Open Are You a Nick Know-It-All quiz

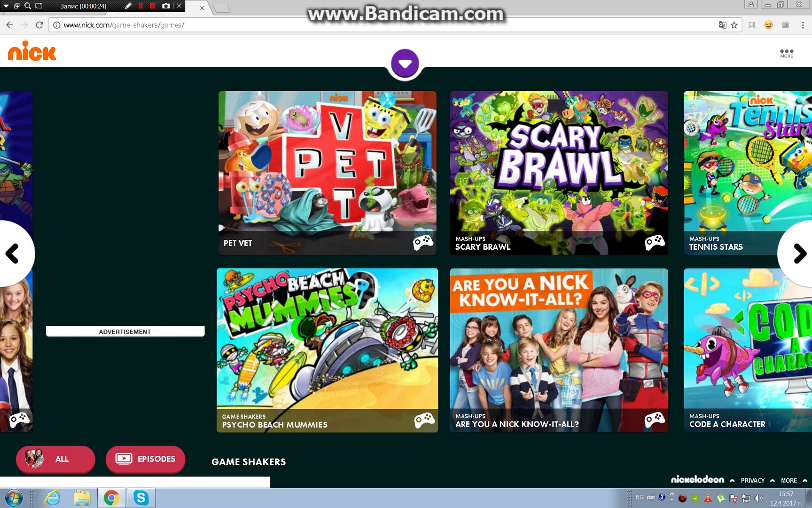[x=558, y=350]
